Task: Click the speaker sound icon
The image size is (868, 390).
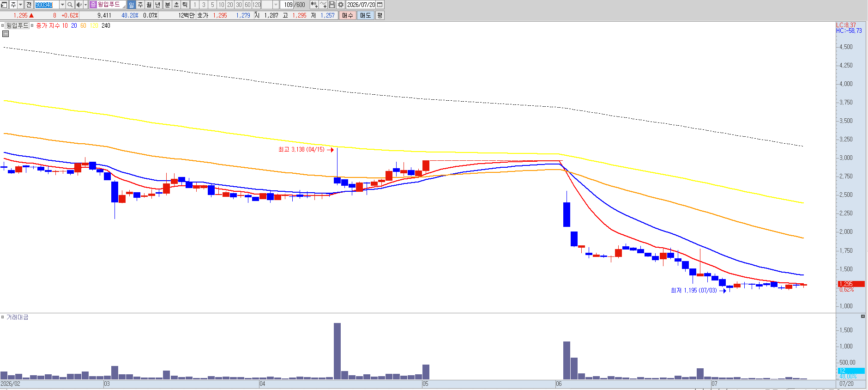Action: click(x=79, y=5)
